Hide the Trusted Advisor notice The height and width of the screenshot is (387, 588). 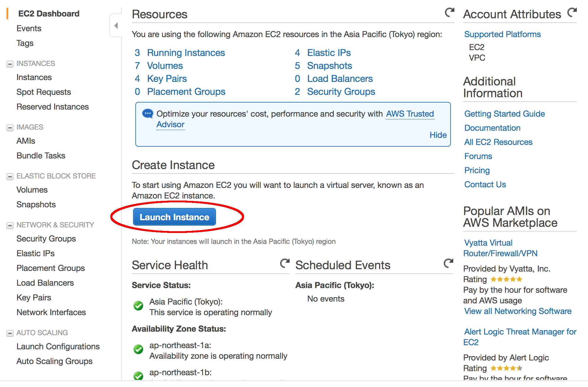[438, 135]
